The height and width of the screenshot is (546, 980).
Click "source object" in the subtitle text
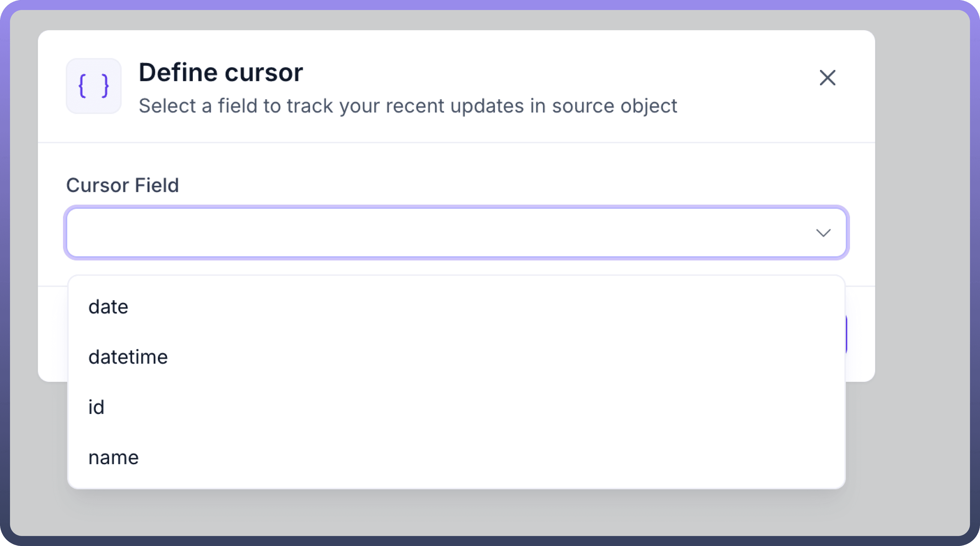(614, 106)
